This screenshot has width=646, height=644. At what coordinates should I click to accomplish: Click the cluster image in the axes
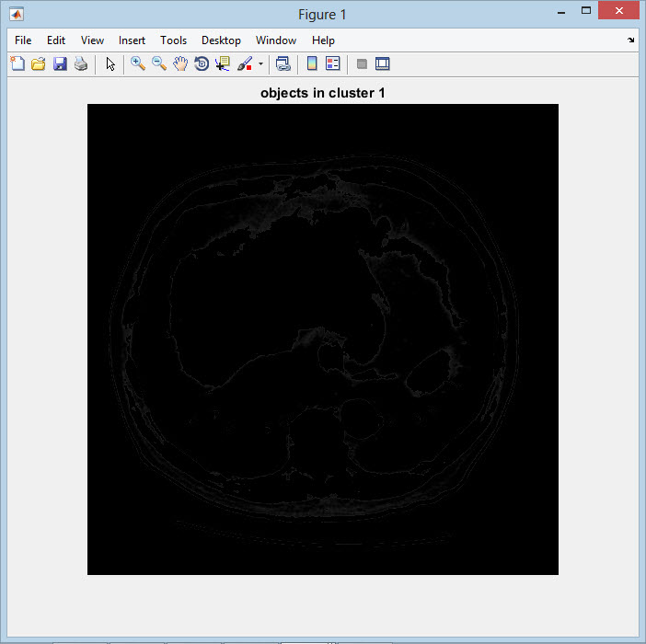click(323, 339)
